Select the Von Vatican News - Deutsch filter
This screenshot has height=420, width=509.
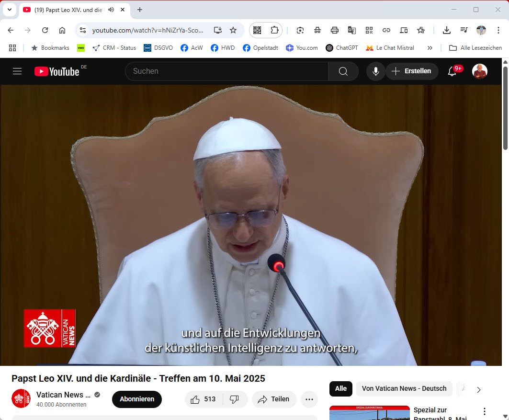point(404,389)
